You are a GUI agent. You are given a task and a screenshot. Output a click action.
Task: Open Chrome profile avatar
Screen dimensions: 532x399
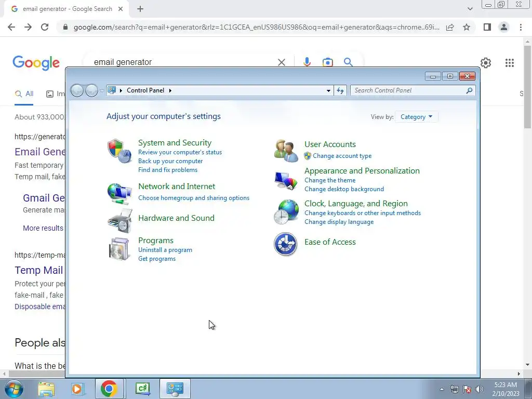click(504, 27)
